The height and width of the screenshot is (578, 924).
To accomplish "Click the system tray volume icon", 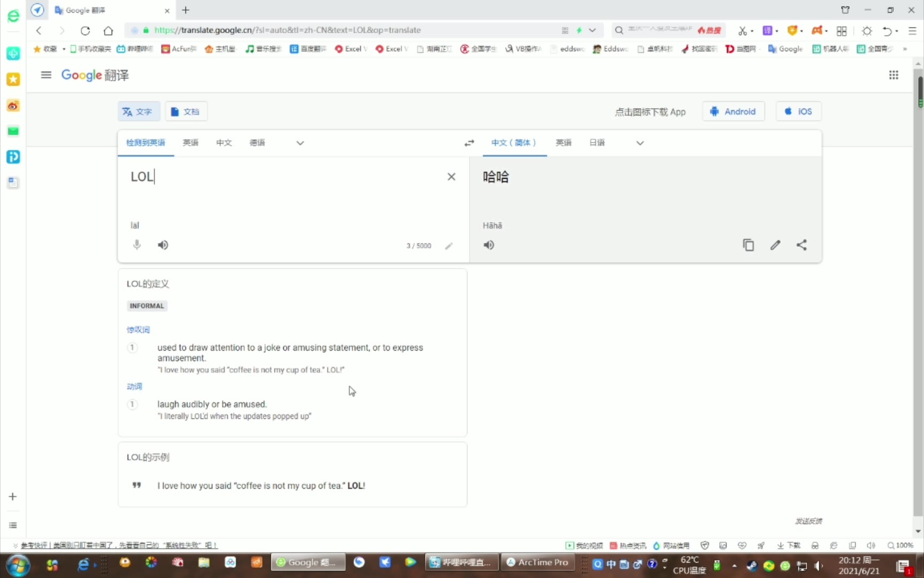I will point(818,566).
